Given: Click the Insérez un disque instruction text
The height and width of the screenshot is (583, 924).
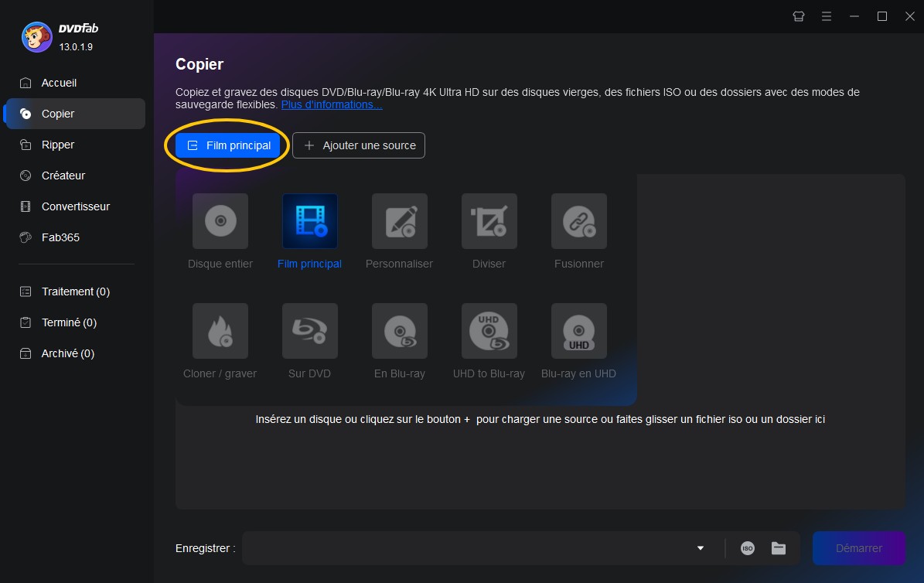Looking at the screenshot, I should [540, 419].
